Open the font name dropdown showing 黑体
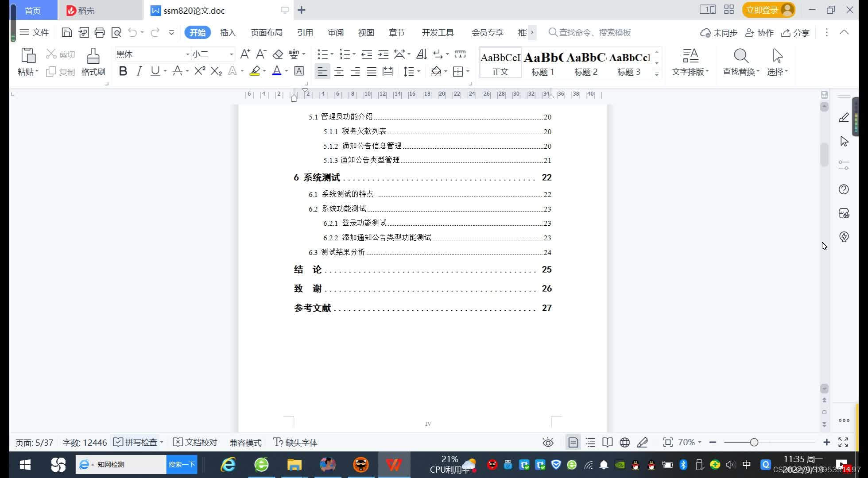The image size is (868, 478). click(187, 54)
